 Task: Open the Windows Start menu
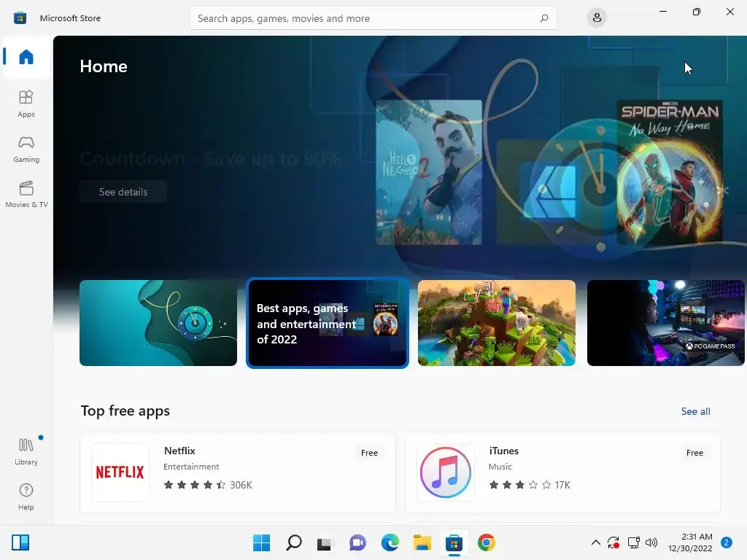click(261, 542)
